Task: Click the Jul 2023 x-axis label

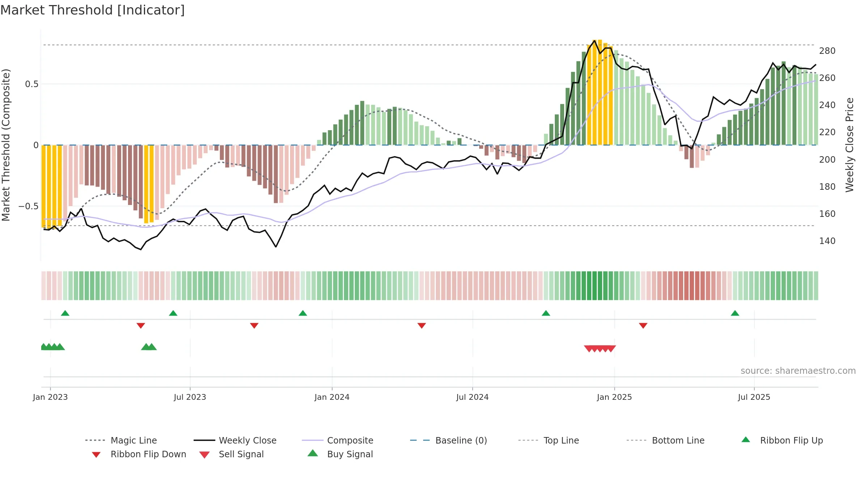Action: click(190, 397)
